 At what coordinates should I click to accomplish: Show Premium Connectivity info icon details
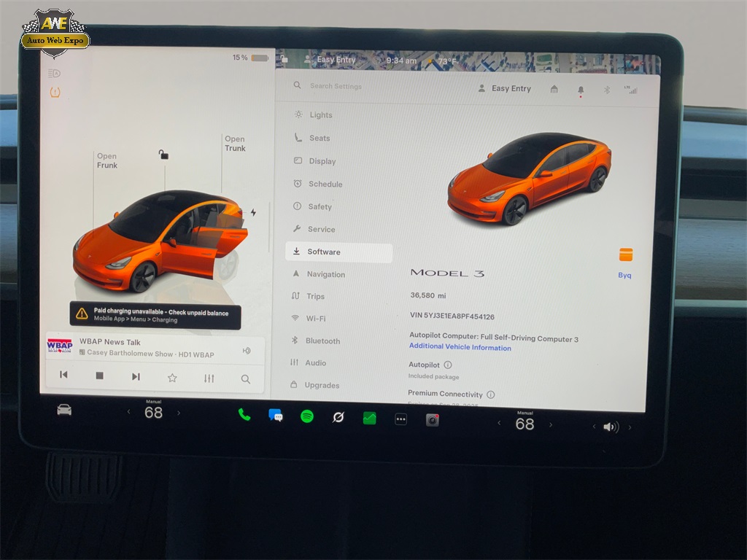coord(491,394)
